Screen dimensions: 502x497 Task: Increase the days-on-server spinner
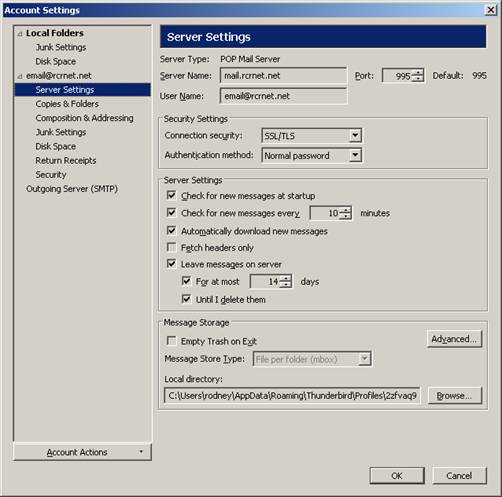coord(286,278)
